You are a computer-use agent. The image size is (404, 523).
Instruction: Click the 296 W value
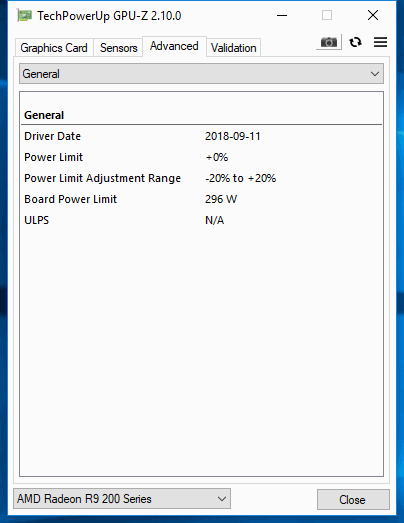pyautogui.click(x=221, y=199)
